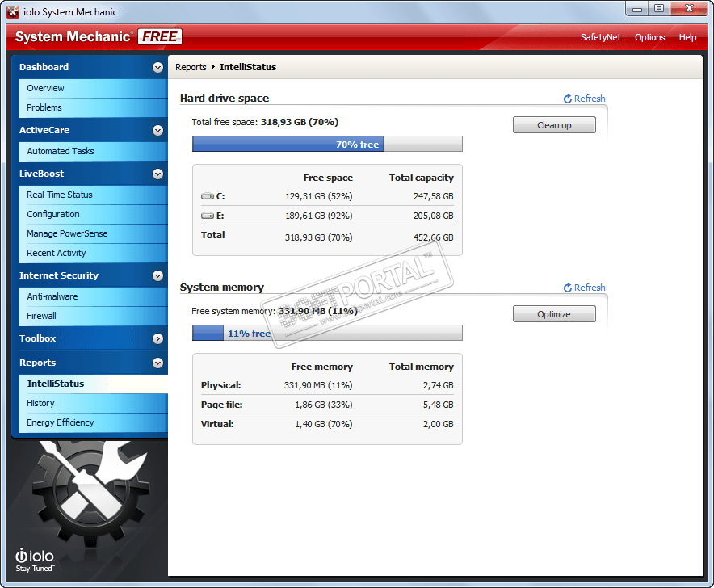Screen dimensions: 714x588
Task: Click Virtual total memory 2,00 GB
Action: (438, 424)
